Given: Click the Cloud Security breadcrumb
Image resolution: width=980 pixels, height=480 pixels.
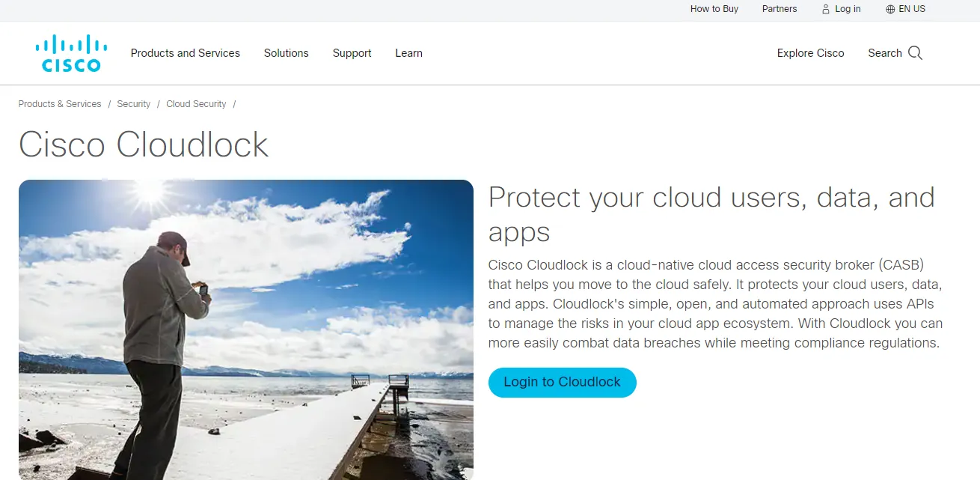Looking at the screenshot, I should pyautogui.click(x=196, y=104).
